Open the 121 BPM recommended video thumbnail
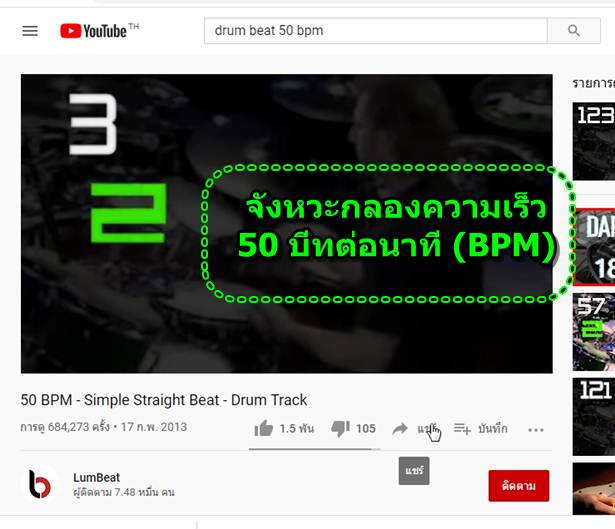 pyautogui.click(x=594, y=416)
